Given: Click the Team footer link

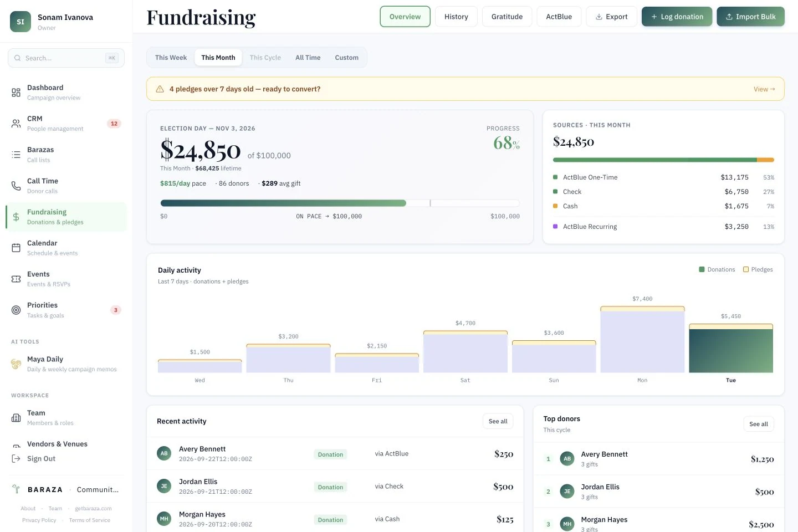Looking at the screenshot, I should point(55,508).
